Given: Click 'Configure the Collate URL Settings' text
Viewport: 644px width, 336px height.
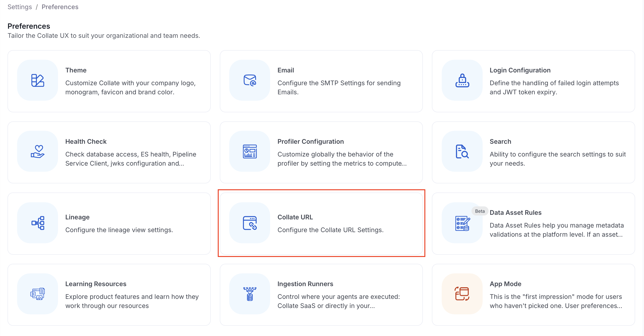Looking at the screenshot, I should click(x=330, y=230).
